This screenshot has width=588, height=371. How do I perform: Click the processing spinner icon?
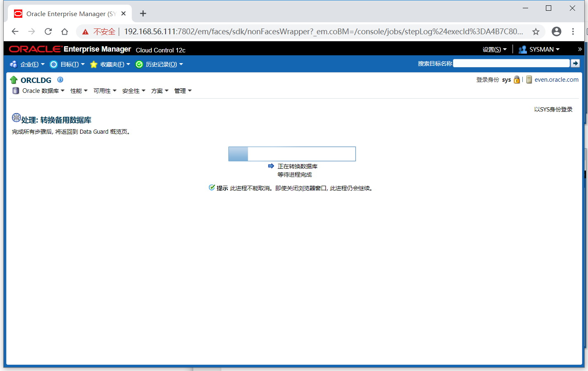pyautogui.click(x=16, y=118)
